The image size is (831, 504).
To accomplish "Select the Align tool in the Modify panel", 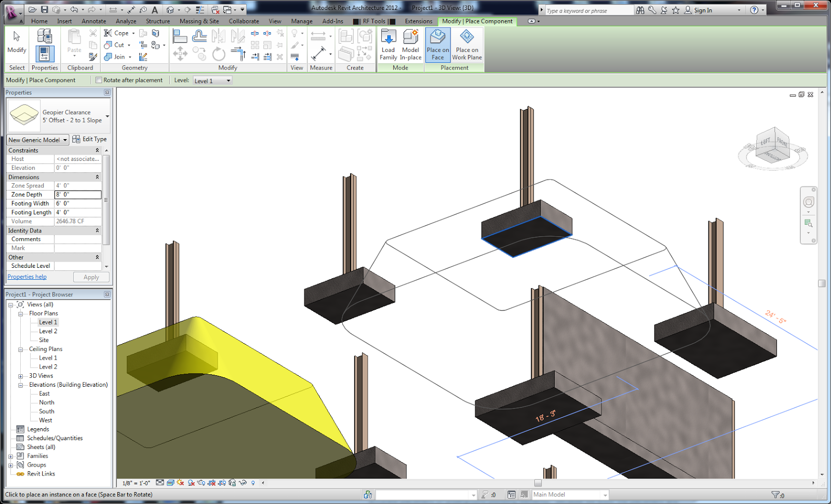I will (180, 35).
